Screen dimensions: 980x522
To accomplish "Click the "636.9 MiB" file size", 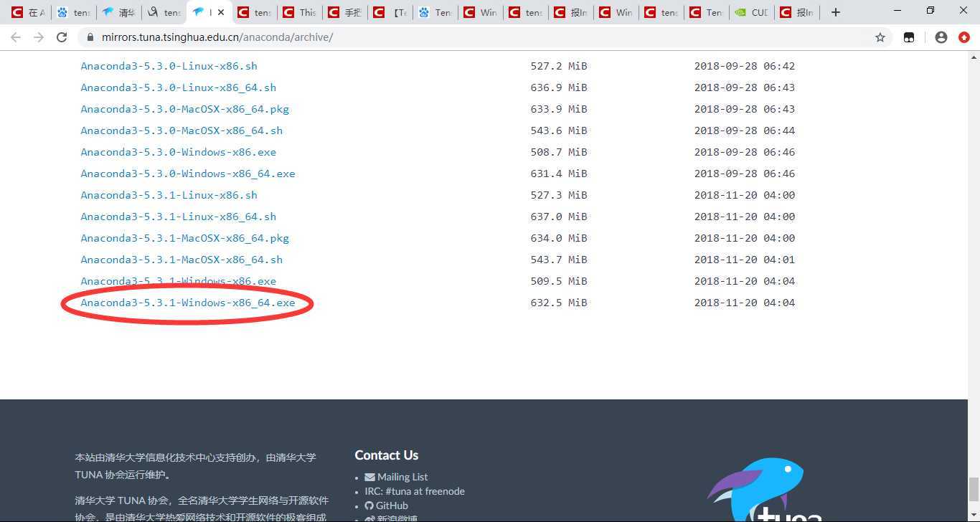I will pyautogui.click(x=559, y=87).
